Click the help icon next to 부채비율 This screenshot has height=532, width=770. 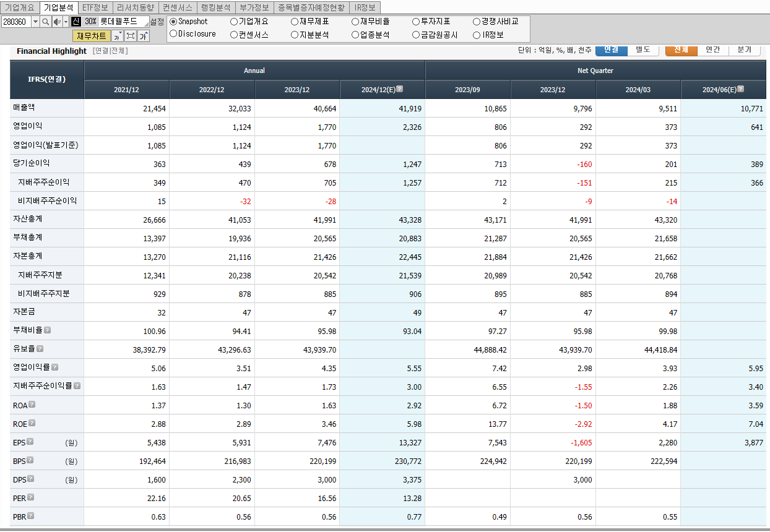pos(48,330)
